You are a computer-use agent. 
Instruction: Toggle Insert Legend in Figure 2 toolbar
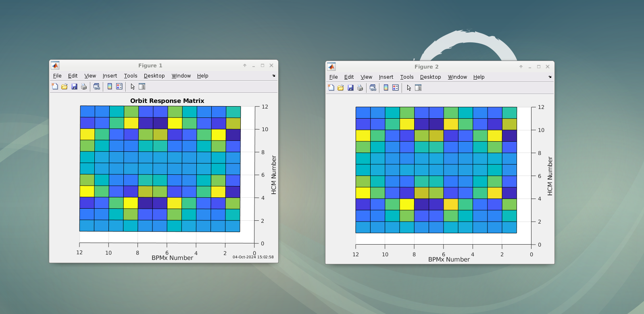click(x=396, y=88)
